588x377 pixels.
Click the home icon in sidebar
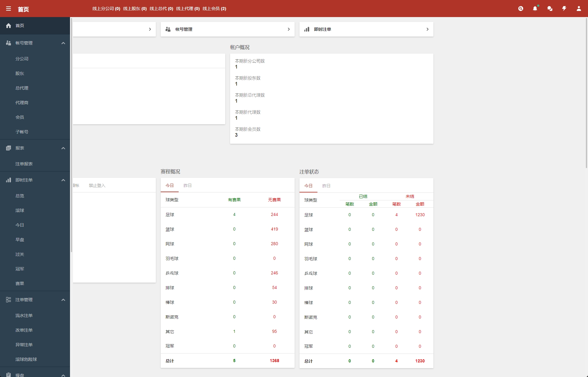(9, 26)
